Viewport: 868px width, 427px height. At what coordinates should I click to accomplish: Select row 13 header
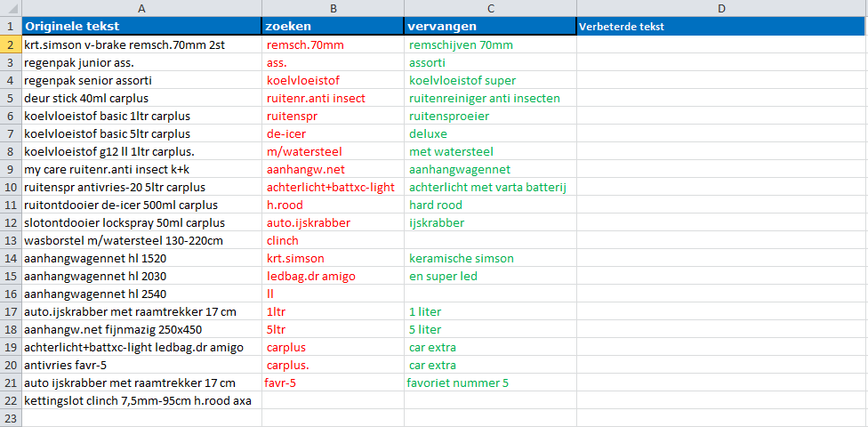coord(11,240)
